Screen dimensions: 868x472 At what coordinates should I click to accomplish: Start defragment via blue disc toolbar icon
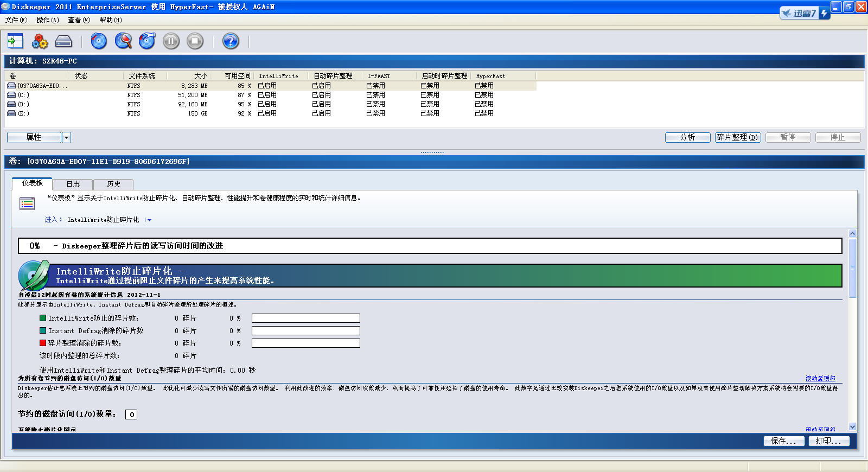[99, 41]
